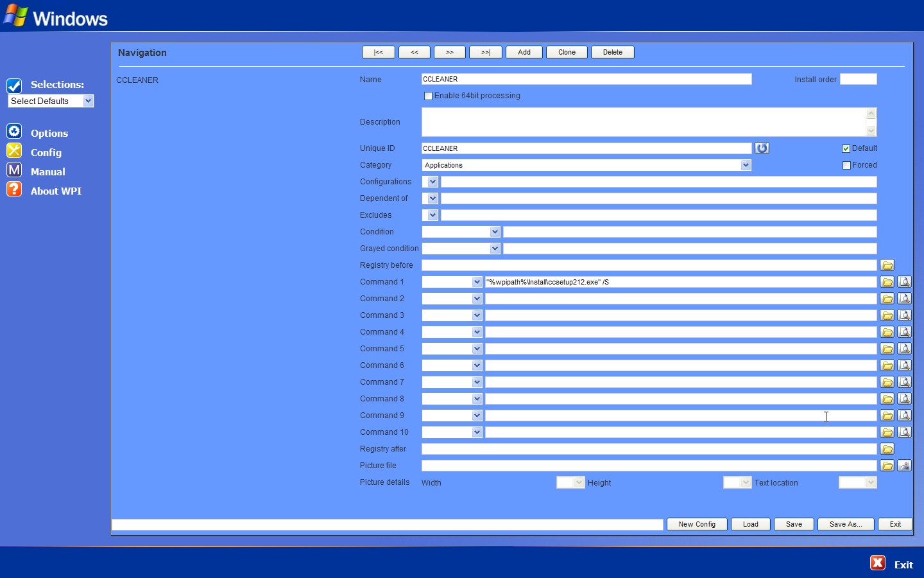Click the magnifier icon for Command 2
This screenshot has width=924, height=578.
(904, 299)
